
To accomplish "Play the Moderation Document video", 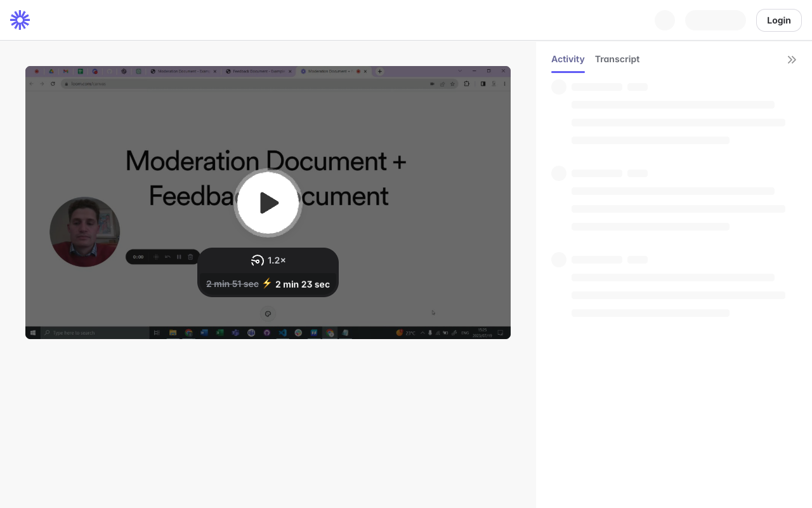I will tap(268, 203).
